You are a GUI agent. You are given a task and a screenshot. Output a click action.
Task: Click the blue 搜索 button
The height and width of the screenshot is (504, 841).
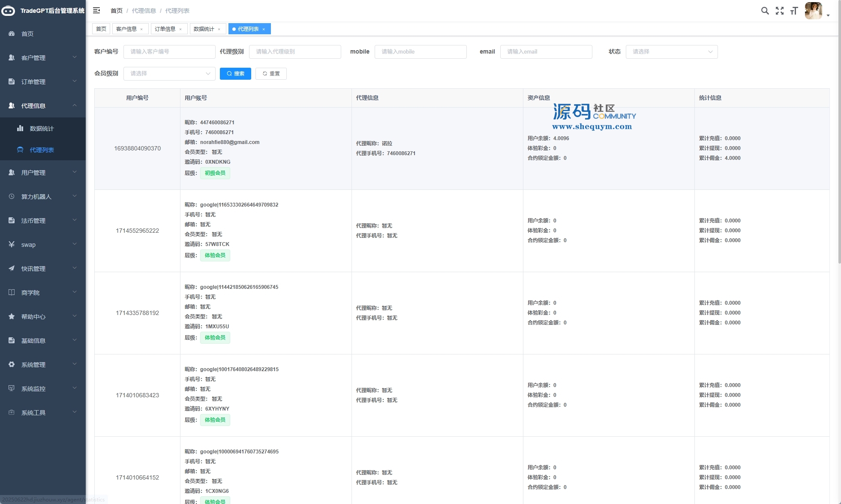click(235, 74)
